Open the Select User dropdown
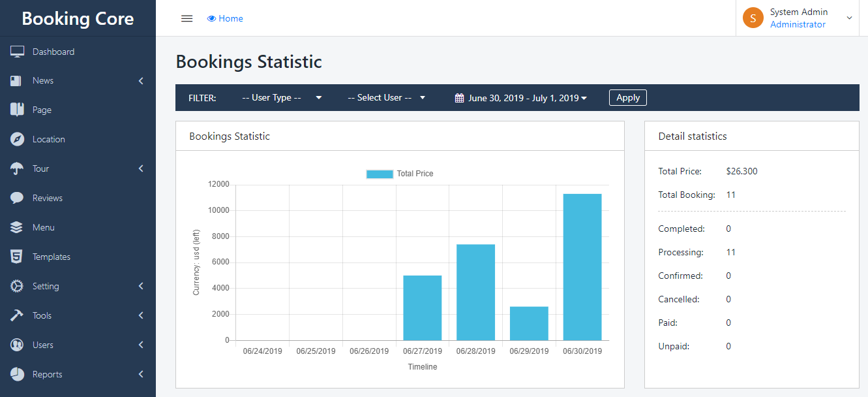Screen dimensions: 868x397 click(386, 98)
